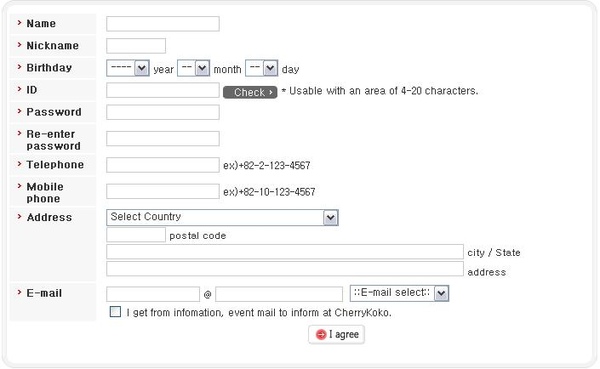
Task: Select the address line input field
Action: 285,269
